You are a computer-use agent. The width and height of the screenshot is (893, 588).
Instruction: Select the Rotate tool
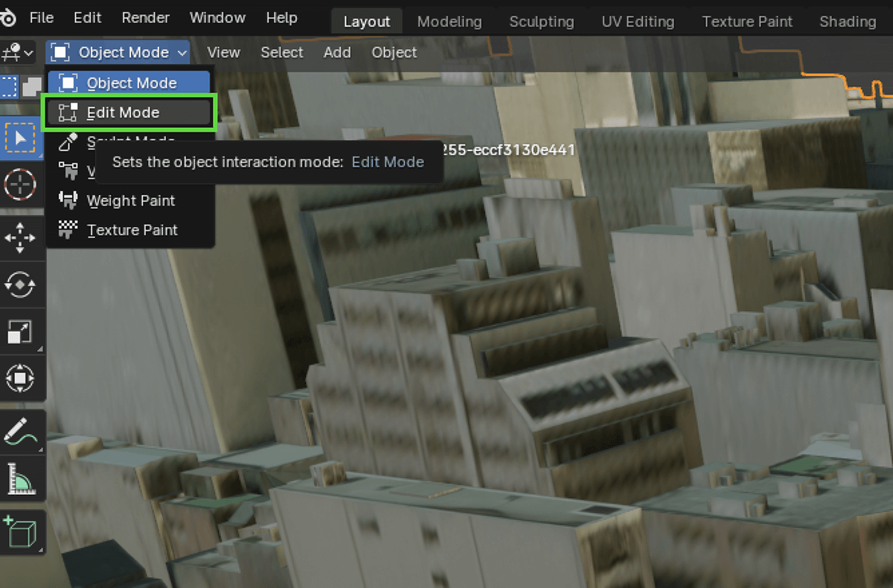(x=21, y=284)
